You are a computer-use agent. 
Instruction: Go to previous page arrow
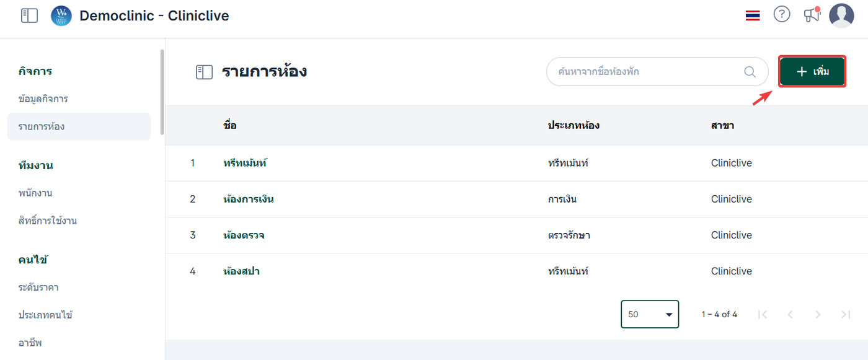tap(790, 315)
